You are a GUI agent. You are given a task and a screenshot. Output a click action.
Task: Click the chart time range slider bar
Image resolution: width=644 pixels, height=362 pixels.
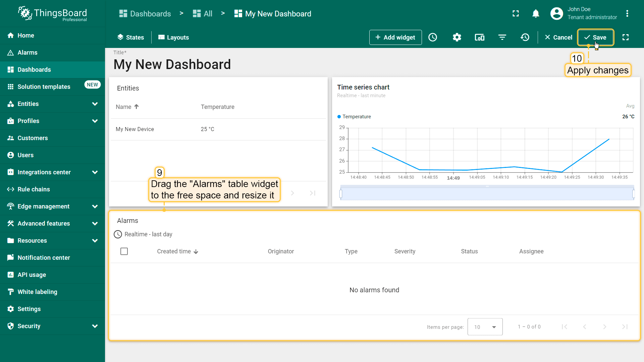(x=487, y=194)
